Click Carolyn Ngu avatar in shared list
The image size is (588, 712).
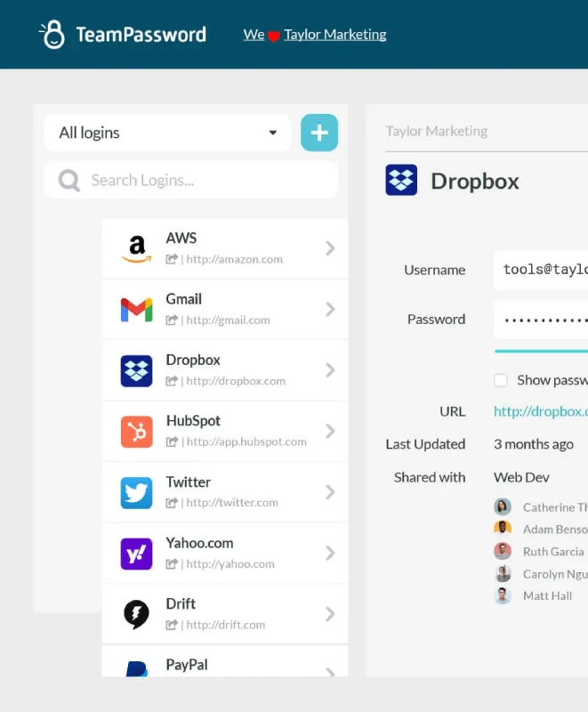503,573
